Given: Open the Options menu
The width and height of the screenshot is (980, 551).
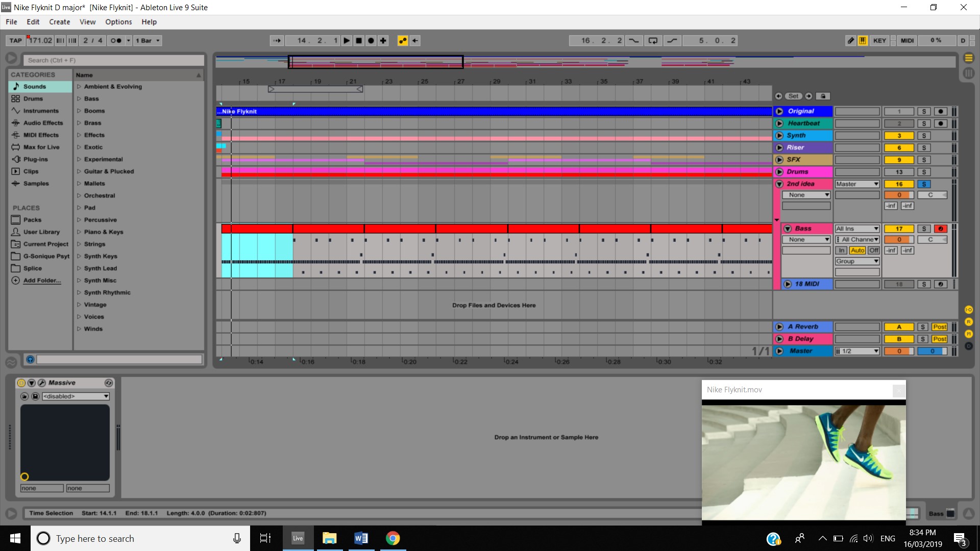Looking at the screenshot, I should click(x=118, y=22).
